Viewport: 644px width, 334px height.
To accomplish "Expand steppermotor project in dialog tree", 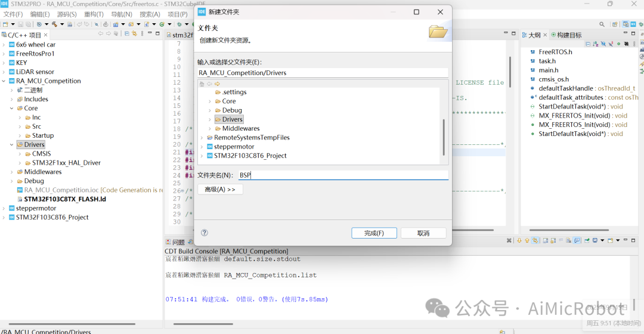I will pyautogui.click(x=202, y=147).
